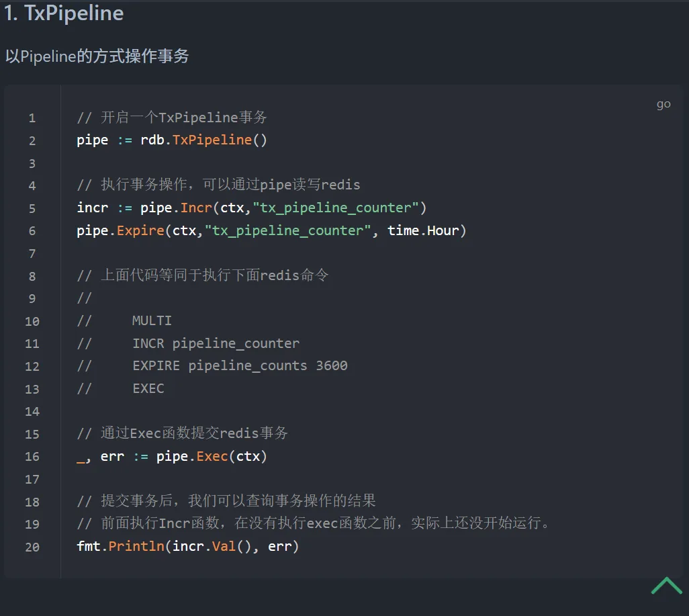Click line number 6 in the gutter
This screenshot has height=616, width=689.
coord(32,231)
